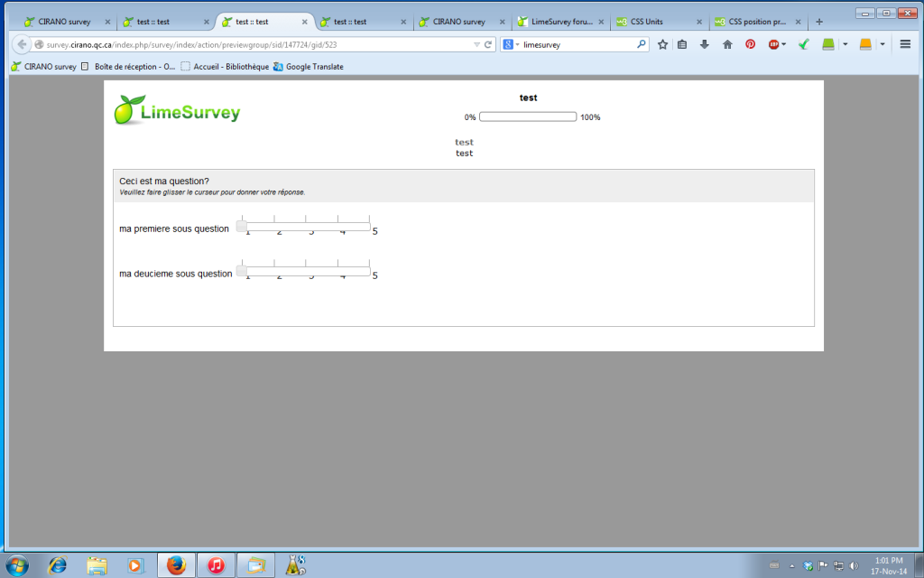Click the 'ma deucieme sous question' slider handle

coord(241,271)
